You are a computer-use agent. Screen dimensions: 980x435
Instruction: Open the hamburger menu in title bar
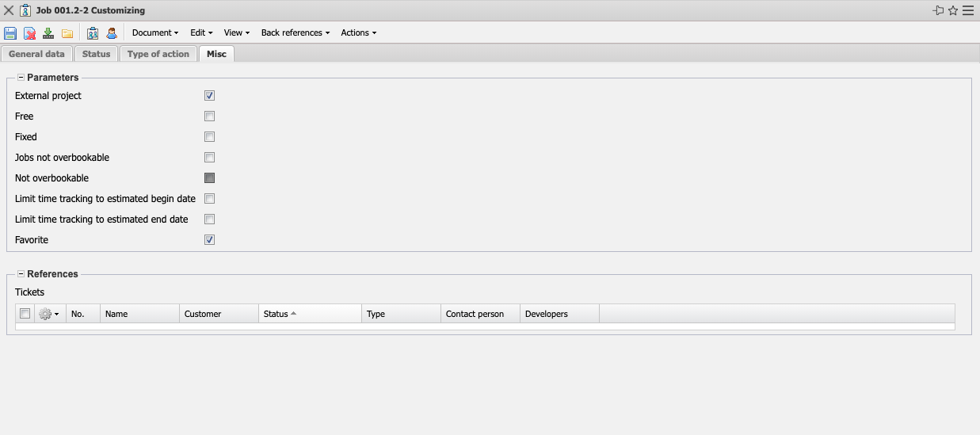point(968,10)
